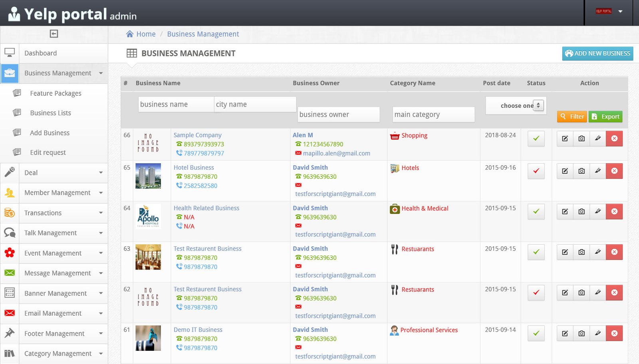This screenshot has height=364, width=639.
Task: Delete the Demo IT Business entry
Action: pos(614,333)
